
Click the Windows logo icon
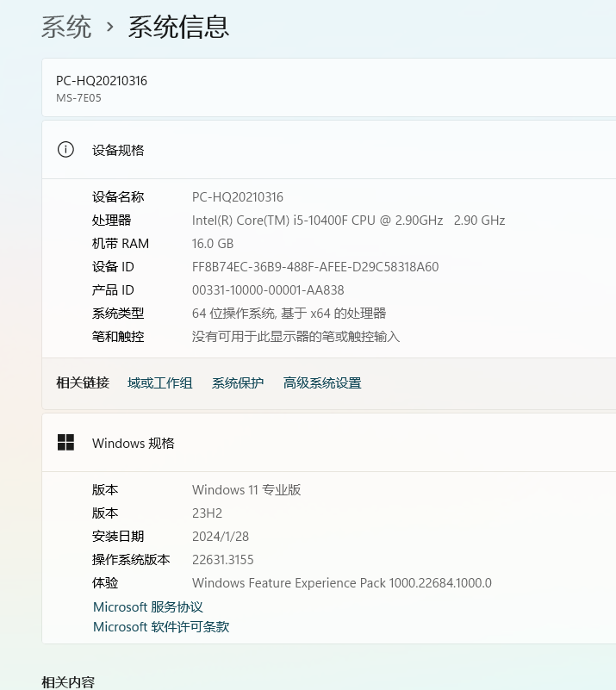[65, 442]
